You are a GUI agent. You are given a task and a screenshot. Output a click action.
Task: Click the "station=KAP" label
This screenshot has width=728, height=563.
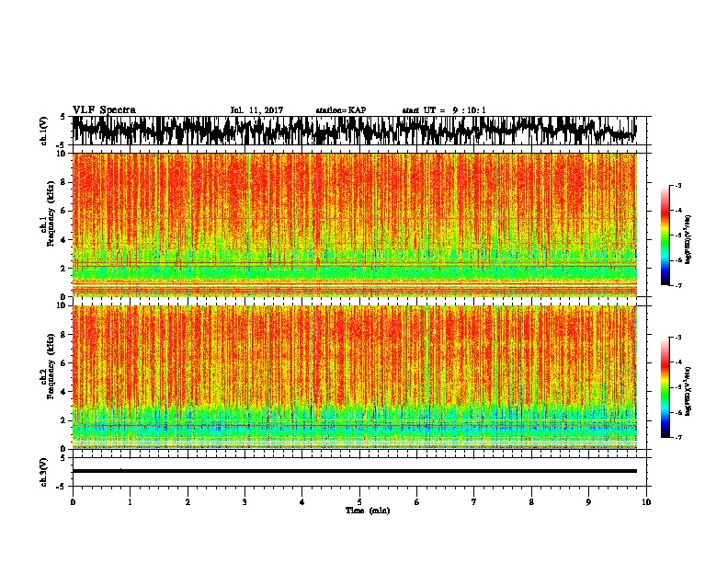pyautogui.click(x=341, y=110)
